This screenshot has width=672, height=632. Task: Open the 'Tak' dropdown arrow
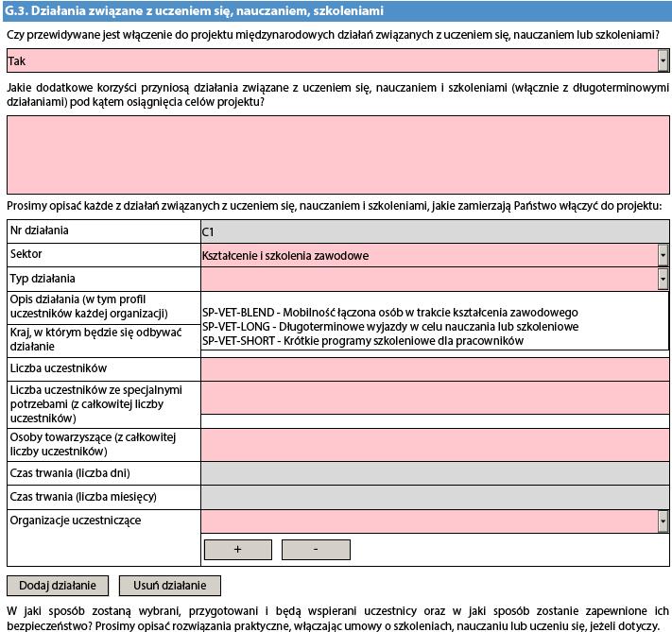pos(663,60)
